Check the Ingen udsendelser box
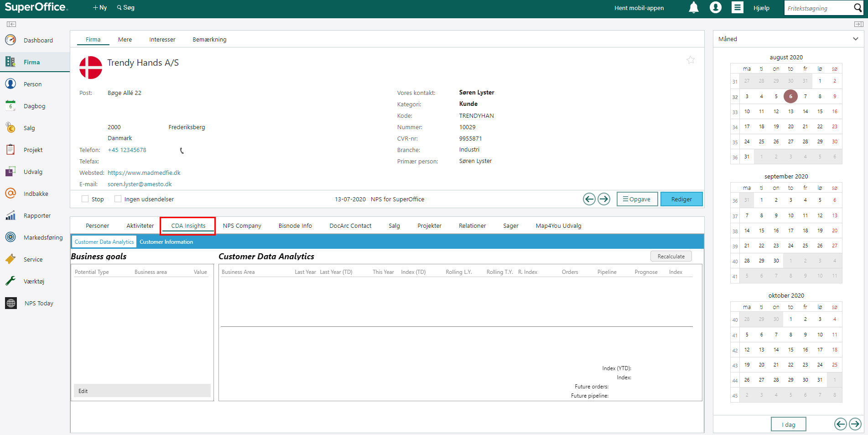 tap(118, 199)
